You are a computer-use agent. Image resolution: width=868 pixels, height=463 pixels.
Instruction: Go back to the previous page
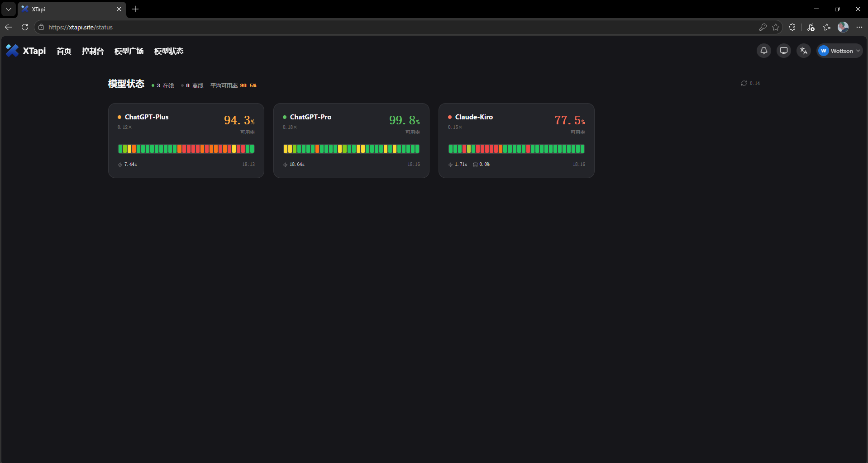tap(9, 27)
